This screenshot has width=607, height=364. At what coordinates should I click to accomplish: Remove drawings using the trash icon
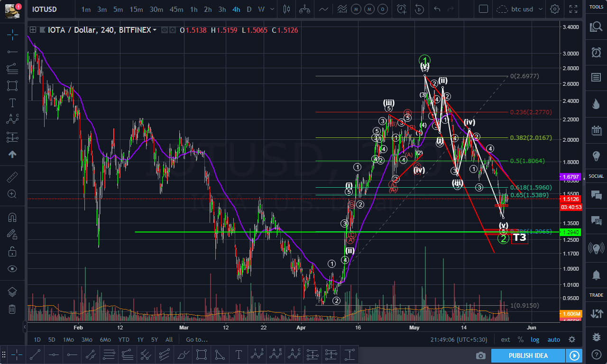[12, 309]
